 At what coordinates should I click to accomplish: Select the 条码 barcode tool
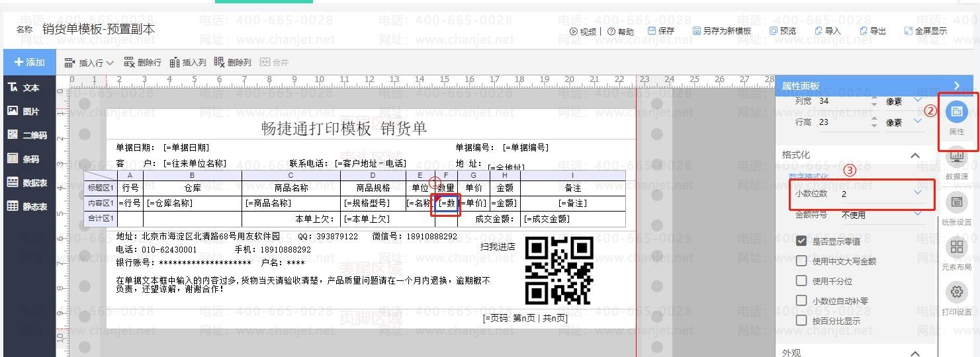[24, 159]
